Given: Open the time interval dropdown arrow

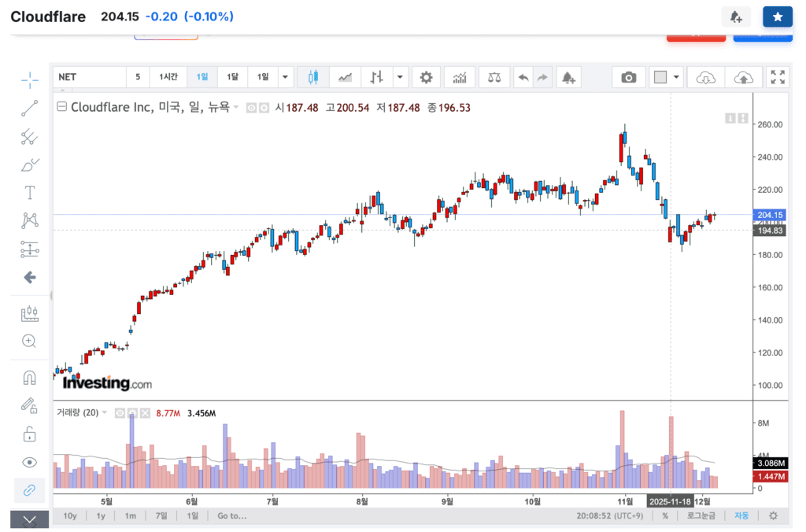Looking at the screenshot, I should click(285, 77).
